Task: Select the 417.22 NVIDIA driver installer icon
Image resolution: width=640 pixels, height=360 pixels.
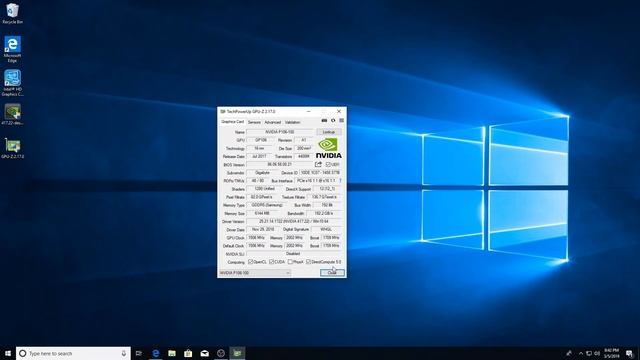Action: (x=12, y=114)
